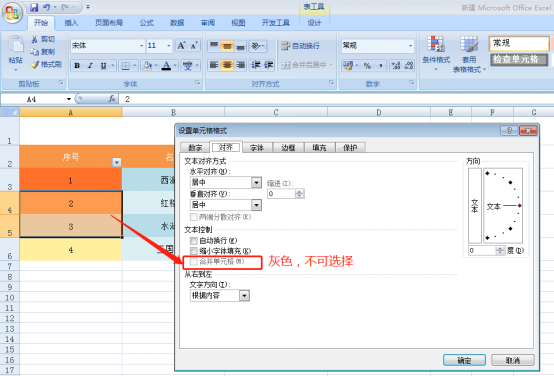This screenshot has height=376, width=554.
Task: Click the greyed merge cells (合并单元格) checkbox
Action: [194, 262]
